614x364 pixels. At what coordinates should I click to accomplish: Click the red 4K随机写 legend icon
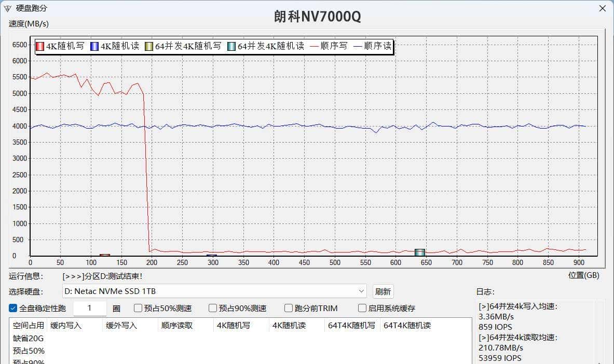tap(39, 46)
